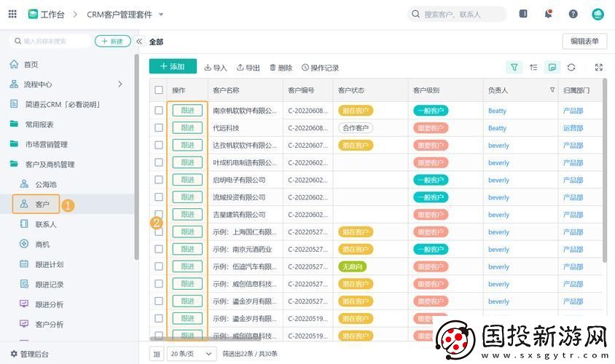Enter fullscreen with the expand icon
This screenshot has height=364, width=615.
point(598,67)
